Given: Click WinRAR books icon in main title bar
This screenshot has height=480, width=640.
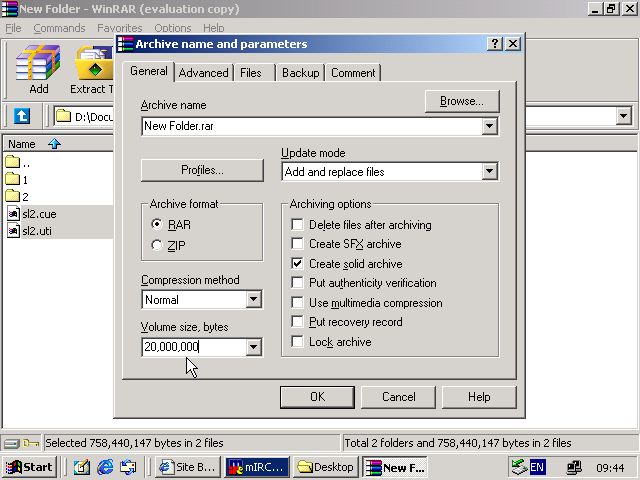Looking at the screenshot, I should click(10, 9).
